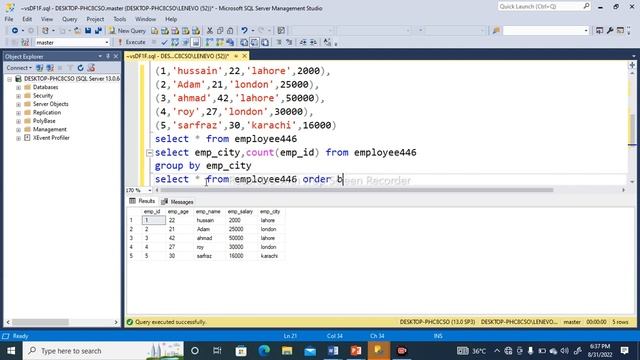Click the Save All icon

[98, 31]
